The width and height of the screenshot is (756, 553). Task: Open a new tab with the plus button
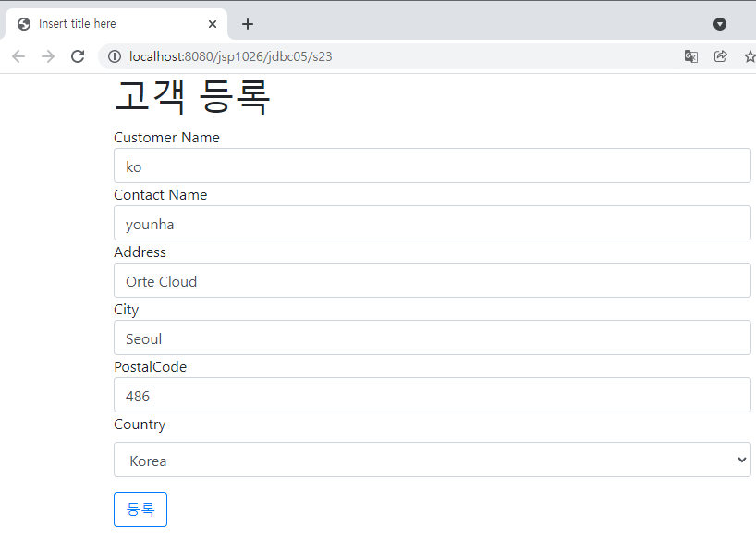248,24
